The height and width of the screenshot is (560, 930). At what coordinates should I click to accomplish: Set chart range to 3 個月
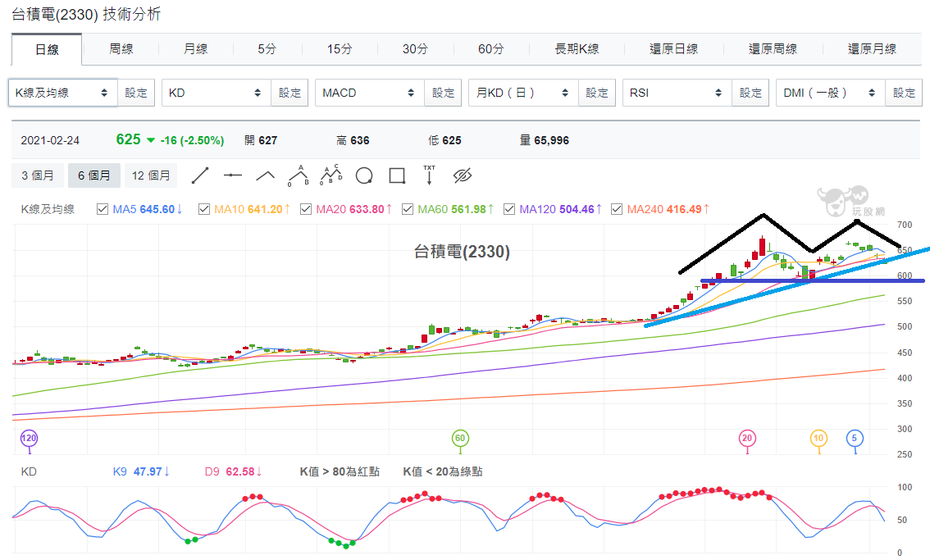coord(38,175)
